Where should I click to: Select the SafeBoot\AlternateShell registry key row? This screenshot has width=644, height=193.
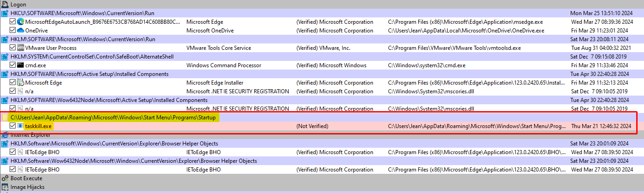[x=322, y=56]
